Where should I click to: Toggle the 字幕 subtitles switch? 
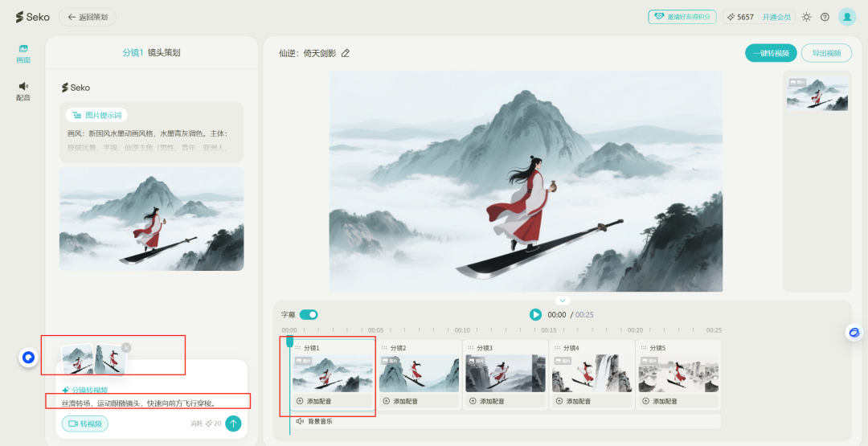(309, 315)
